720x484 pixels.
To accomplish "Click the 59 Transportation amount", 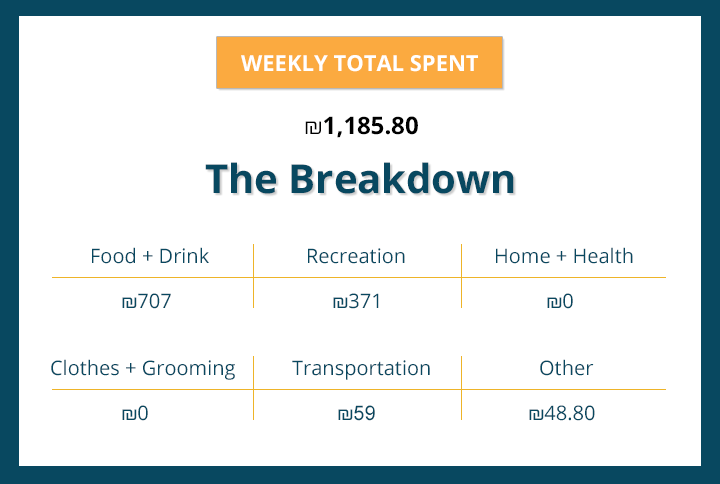I will tap(363, 413).
